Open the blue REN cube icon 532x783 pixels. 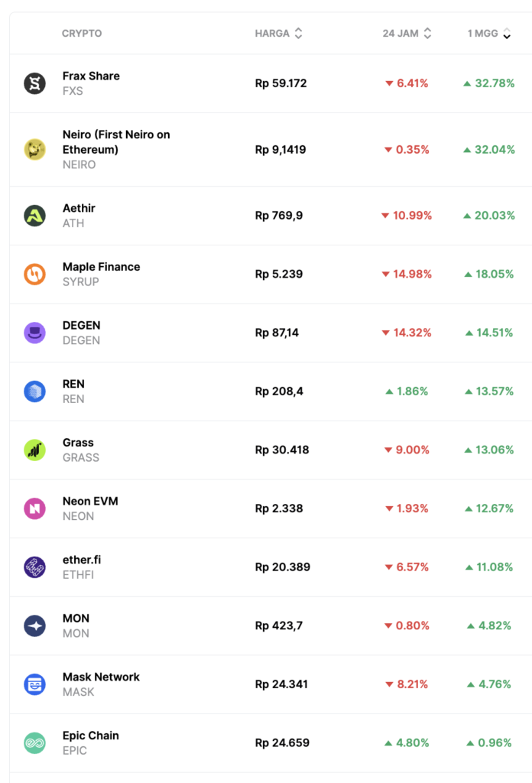(35, 391)
